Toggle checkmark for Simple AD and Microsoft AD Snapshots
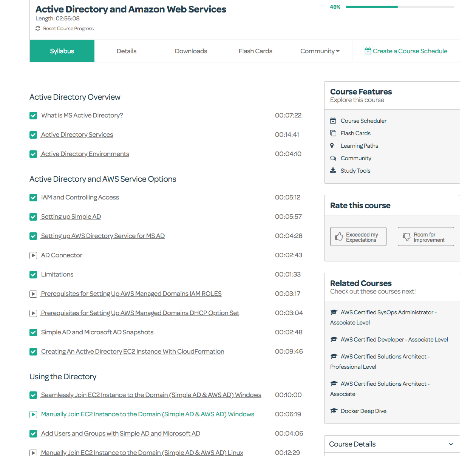476x456 pixels. 33,332
